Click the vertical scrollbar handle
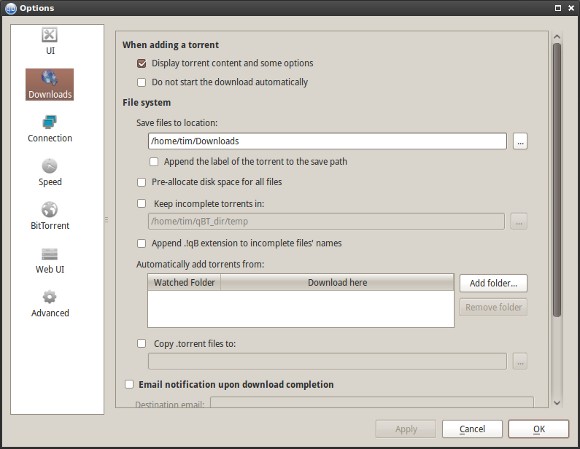 click(x=557, y=180)
